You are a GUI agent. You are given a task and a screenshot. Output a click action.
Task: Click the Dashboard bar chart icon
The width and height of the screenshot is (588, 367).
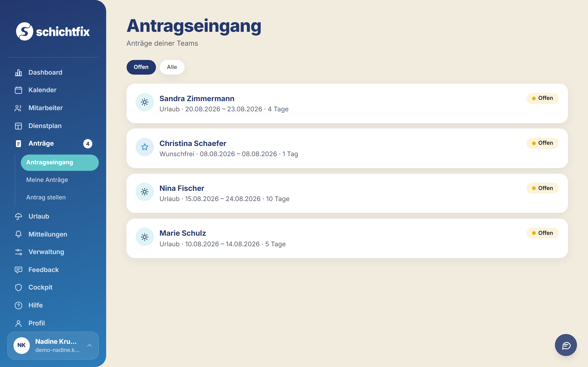point(18,73)
